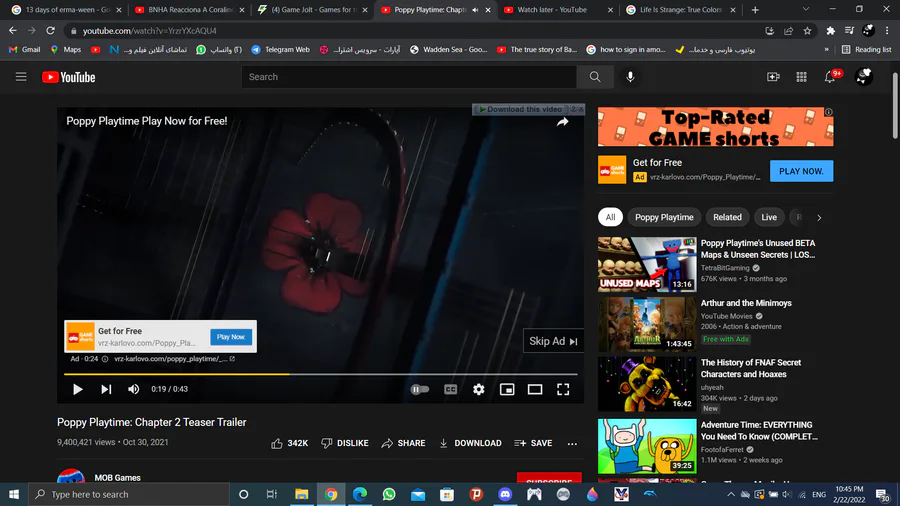Start voice search with microphone icon
The height and width of the screenshot is (506, 900).
pyautogui.click(x=630, y=77)
